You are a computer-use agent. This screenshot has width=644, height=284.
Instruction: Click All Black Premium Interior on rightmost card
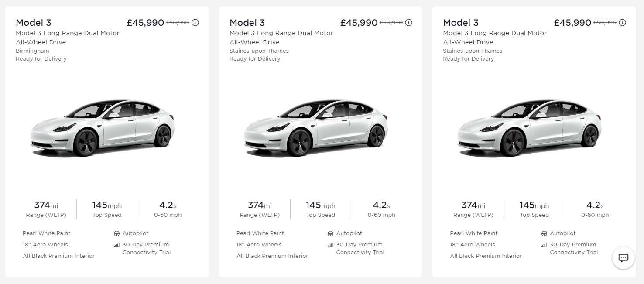486,256
